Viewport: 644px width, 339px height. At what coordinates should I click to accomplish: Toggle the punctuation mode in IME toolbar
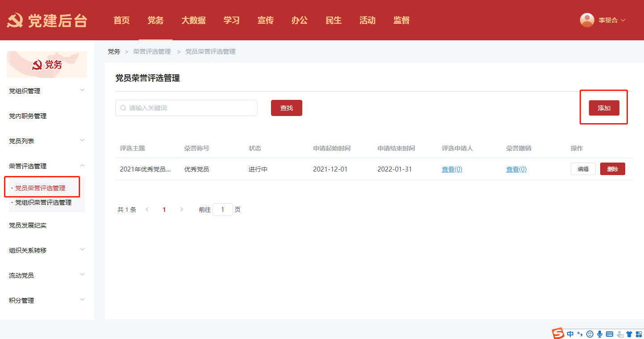[580, 334]
